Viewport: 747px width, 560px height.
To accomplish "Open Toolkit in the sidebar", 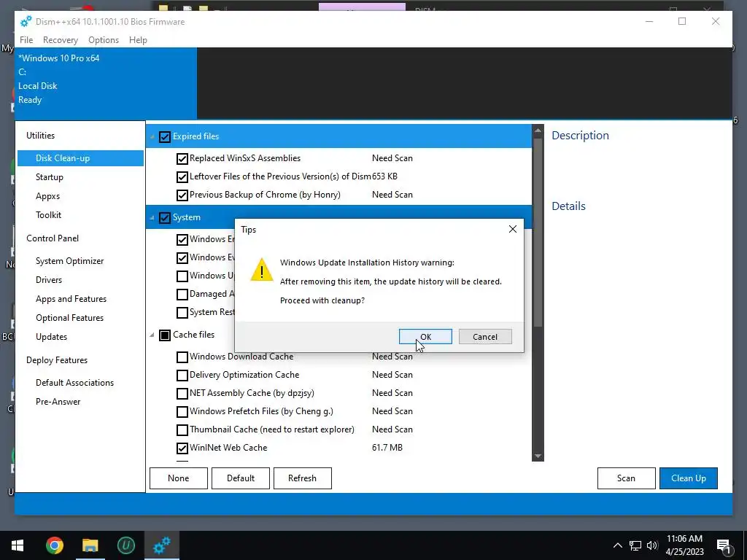I will click(48, 215).
